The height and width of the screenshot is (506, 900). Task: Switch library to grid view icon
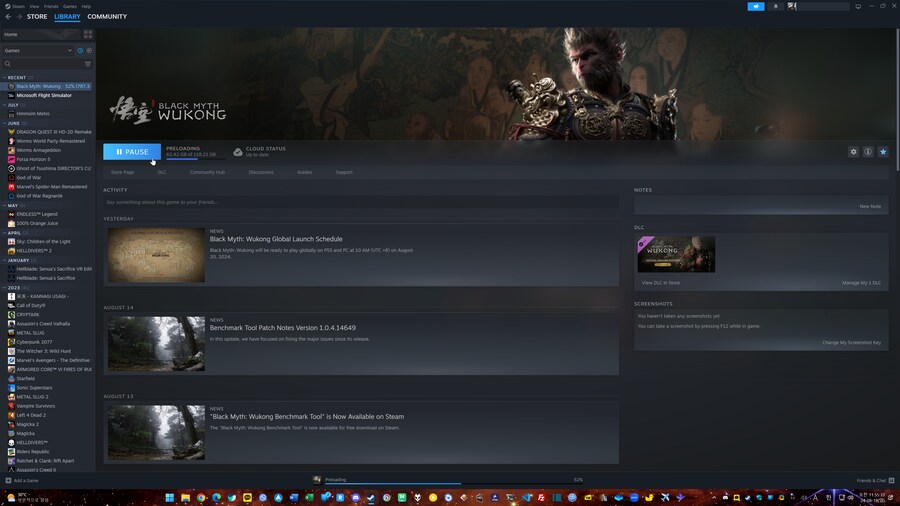(88, 34)
